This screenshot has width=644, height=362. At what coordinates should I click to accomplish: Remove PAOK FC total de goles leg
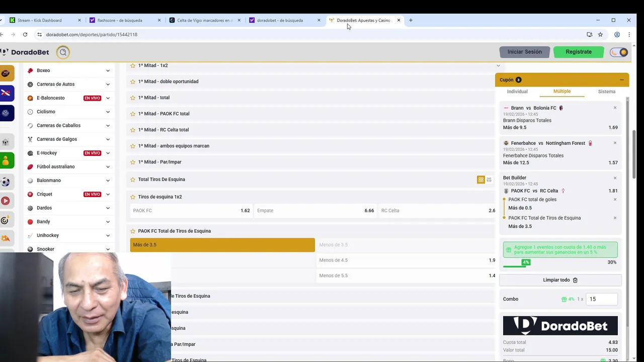615,200
